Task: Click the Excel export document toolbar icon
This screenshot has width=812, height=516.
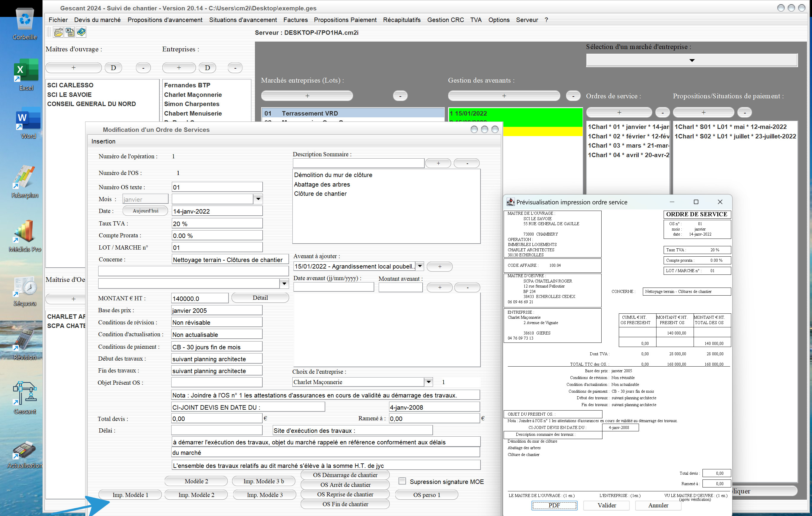Action: [70, 32]
